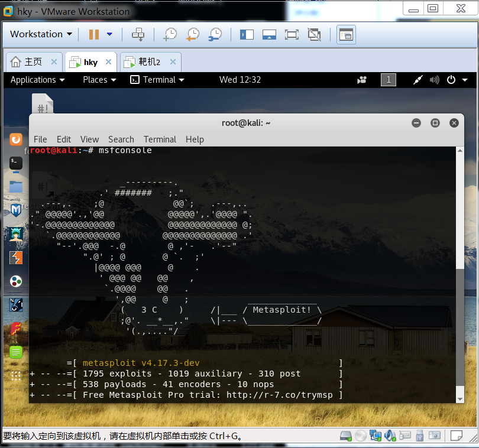Open the Files folder dock icon
This screenshot has height=448, width=479.
click(x=16, y=187)
